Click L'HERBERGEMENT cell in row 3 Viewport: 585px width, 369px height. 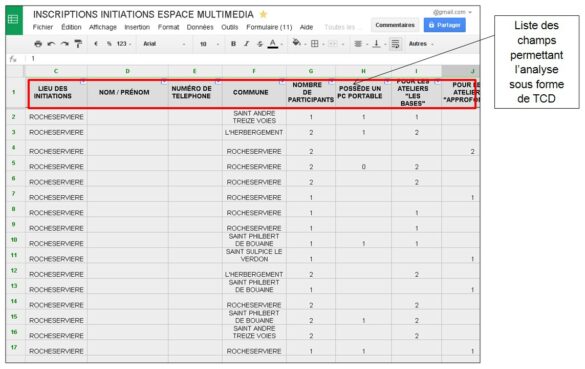tap(254, 132)
